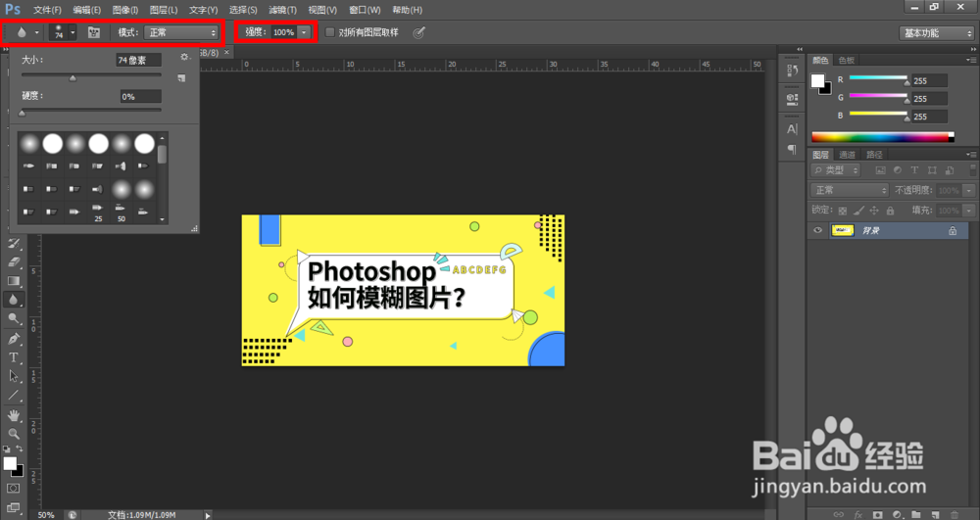Viewport: 980px width, 520px height.
Task: Toggle lock all padlock icon beside 锁定
Action: coord(890,211)
